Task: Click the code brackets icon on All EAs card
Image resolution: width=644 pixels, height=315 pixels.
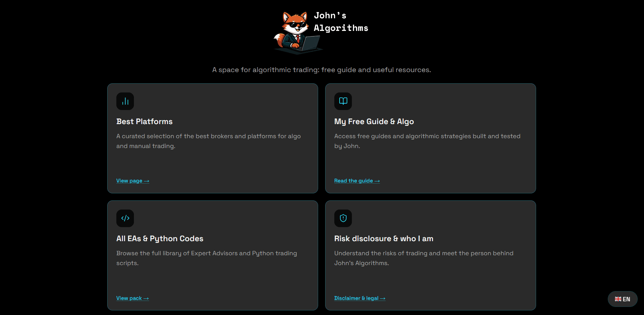Action: point(125,218)
